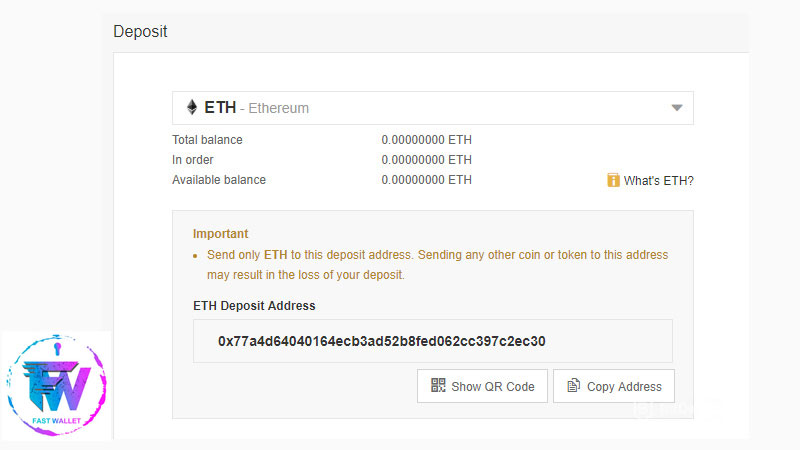The width and height of the screenshot is (800, 450).
Task: Click the ETH - Ethereum coin selection field
Action: [433, 108]
